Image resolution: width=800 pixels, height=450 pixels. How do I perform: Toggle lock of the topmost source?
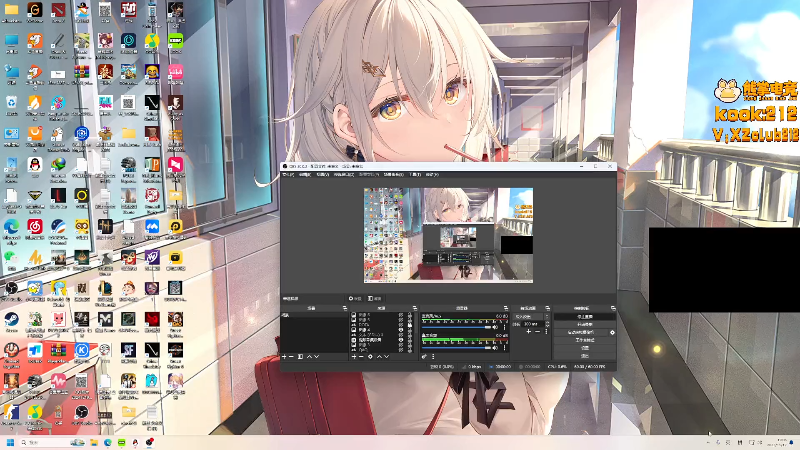coord(410,315)
